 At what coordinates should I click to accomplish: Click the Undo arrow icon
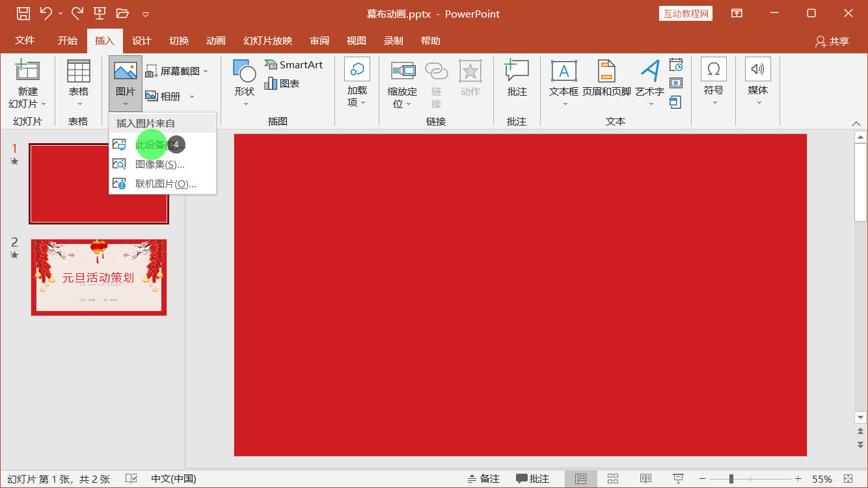point(46,13)
